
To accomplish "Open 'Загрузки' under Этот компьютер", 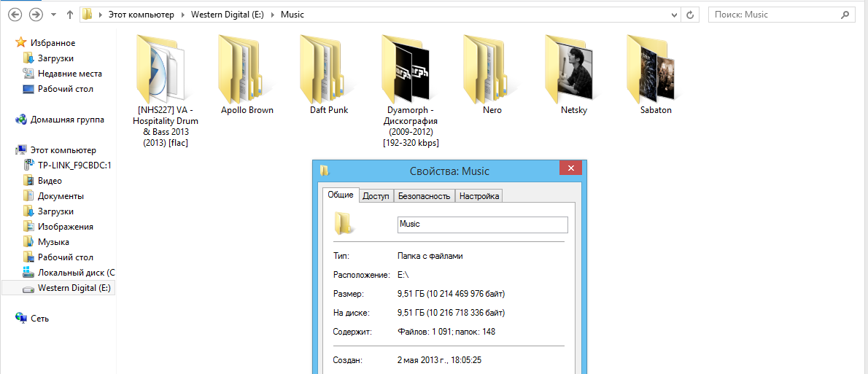I will [49, 211].
